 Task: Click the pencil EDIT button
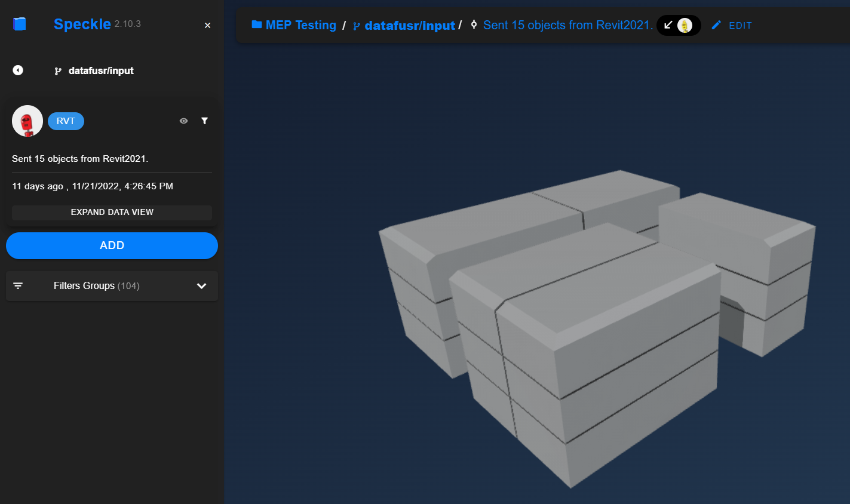(732, 25)
